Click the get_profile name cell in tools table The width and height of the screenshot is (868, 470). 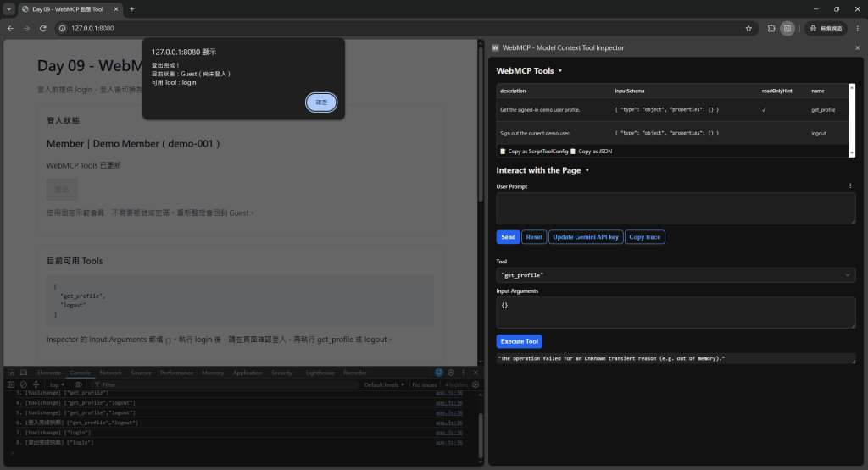click(823, 110)
